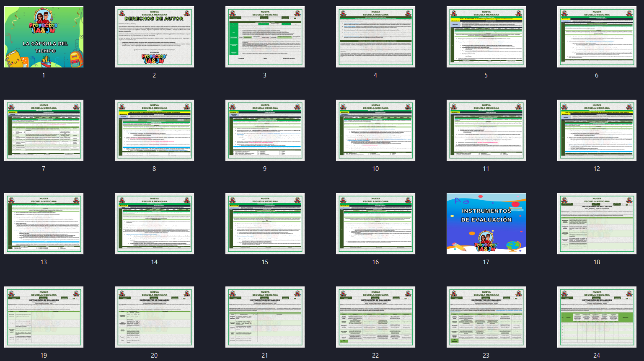Click slide 18 thumbnail
This screenshot has height=361, width=644.
click(597, 224)
